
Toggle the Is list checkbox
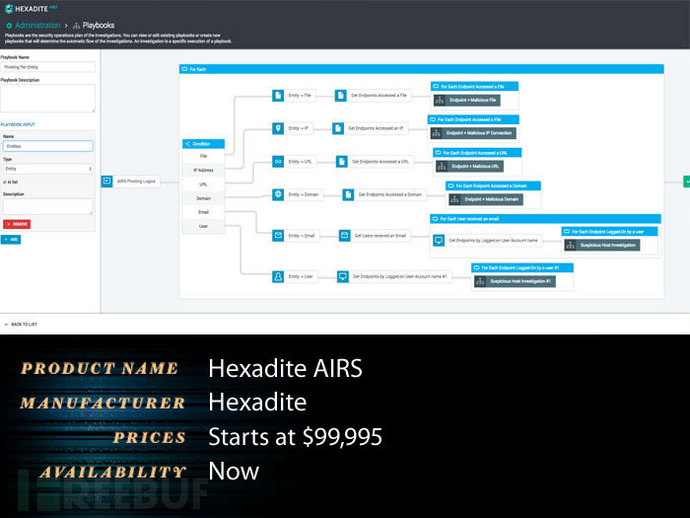pyautogui.click(x=5, y=182)
